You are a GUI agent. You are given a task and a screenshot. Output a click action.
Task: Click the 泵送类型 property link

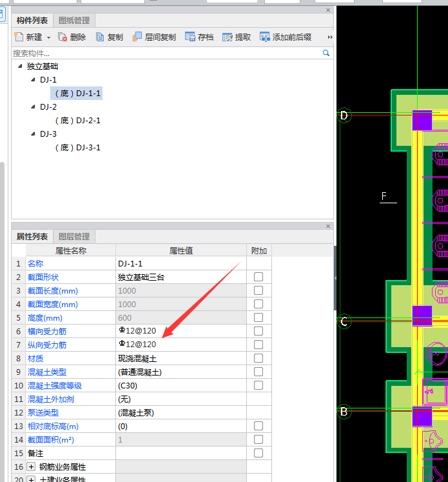coord(43,412)
